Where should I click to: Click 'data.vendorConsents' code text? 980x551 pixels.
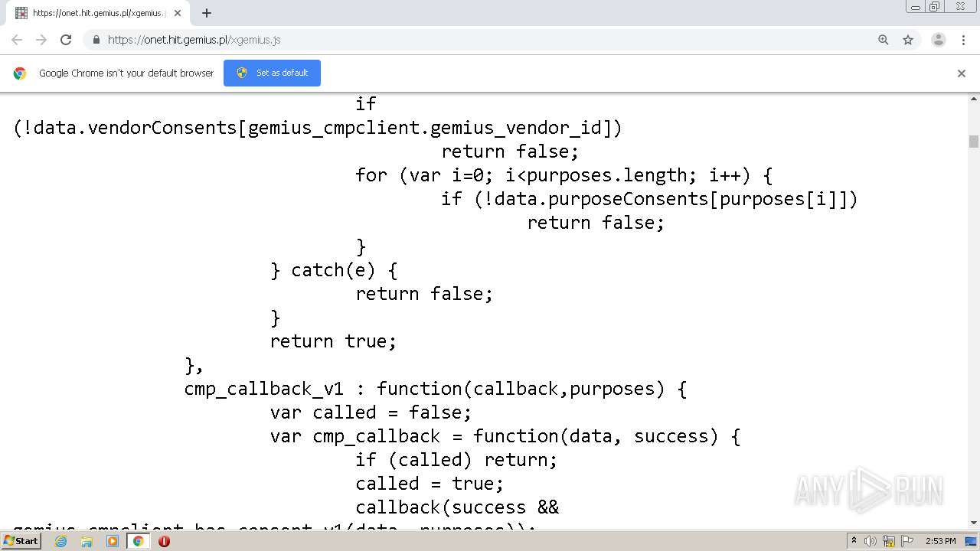tap(136, 128)
